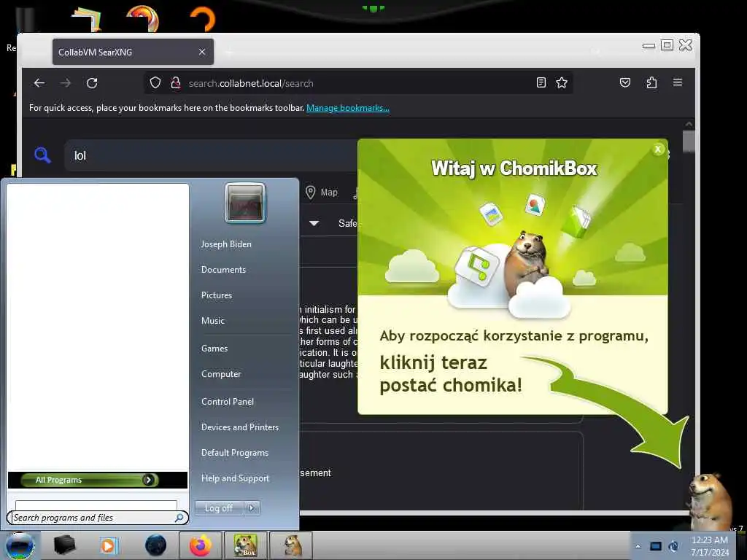The width and height of the screenshot is (747, 560).
Task: Open Help and Support
Action: [235, 478]
